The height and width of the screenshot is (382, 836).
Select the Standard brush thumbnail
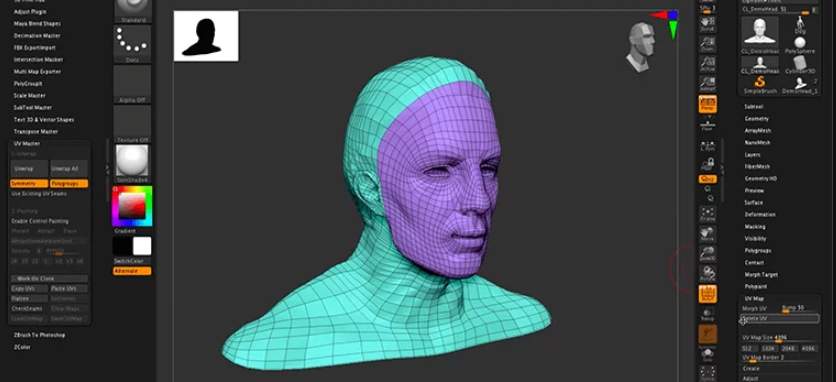(133, 11)
